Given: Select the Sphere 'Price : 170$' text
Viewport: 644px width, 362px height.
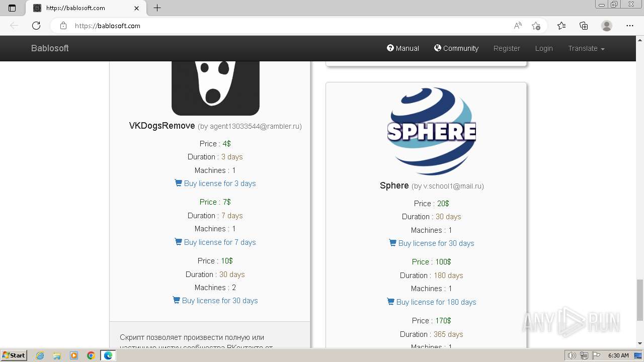Looking at the screenshot, I should coord(432,321).
